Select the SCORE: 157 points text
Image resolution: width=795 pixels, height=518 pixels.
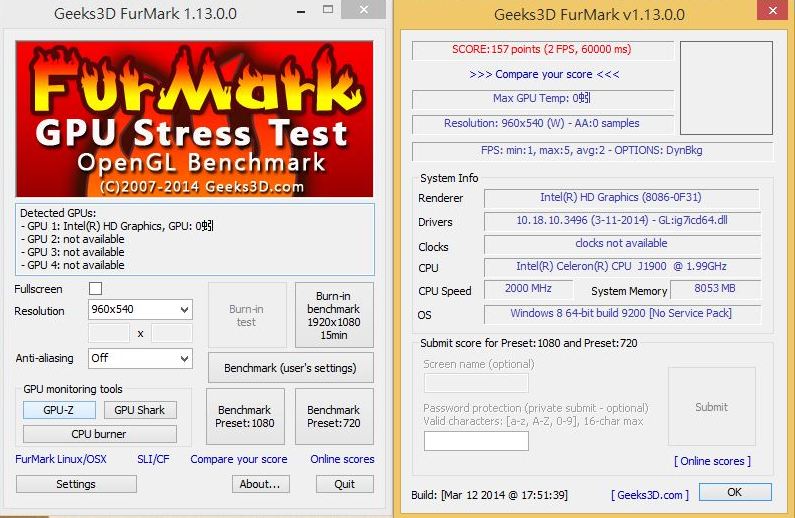coord(543,50)
